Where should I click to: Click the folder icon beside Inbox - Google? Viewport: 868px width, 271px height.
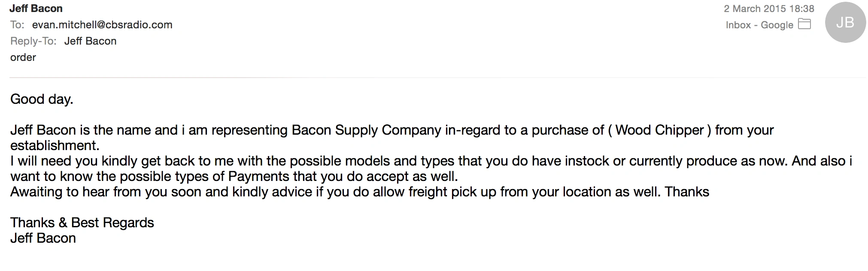tap(804, 24)
